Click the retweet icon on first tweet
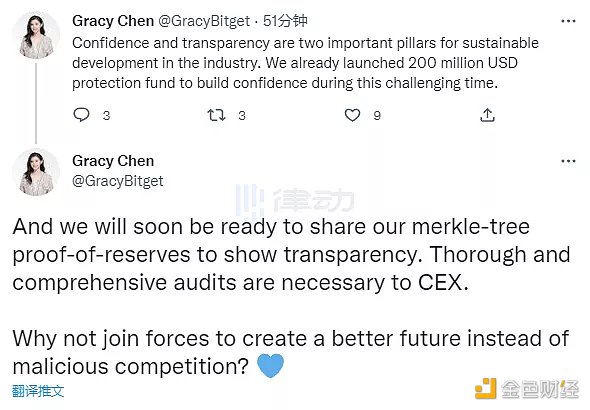This screenshot has height=410, width=590. pos(216,115)
